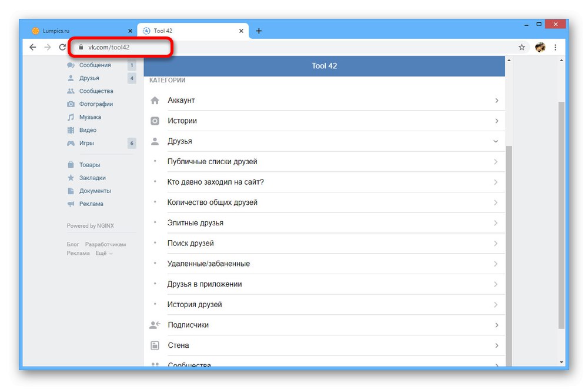Open Кто давно заходил на сайт chevron
Screen dimensions: 588x389
pyautogui.click(x=496, y=182)
